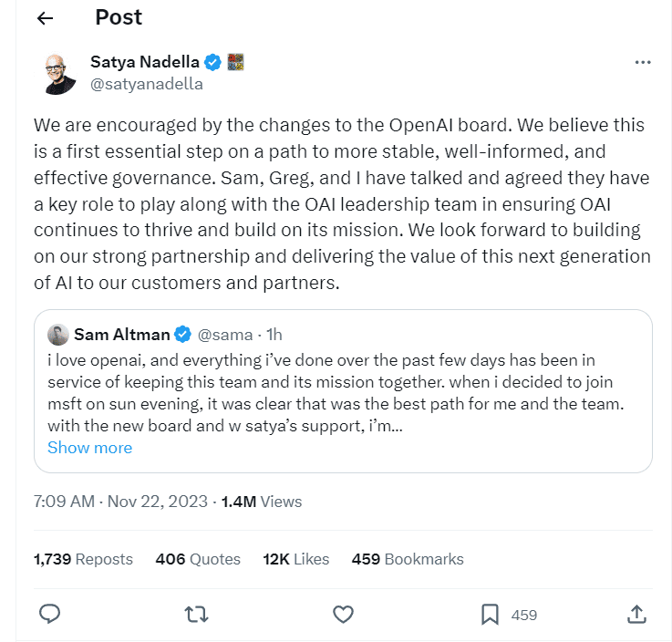Click the repost arrows icon
The height and width of the screenshot is (642, 672).
click(196, 614)
